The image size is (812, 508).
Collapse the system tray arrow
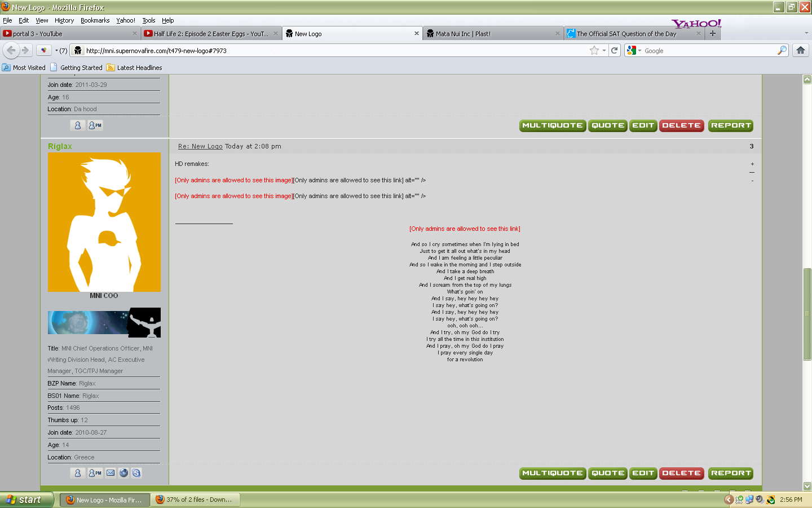pos(729,500)
